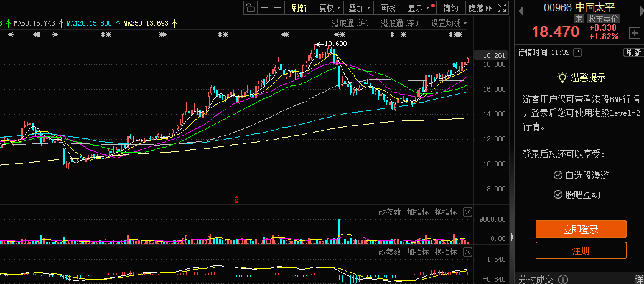Click the info icon next to 分时成交
Image resolution: width=644 pixels, height=284 pixels.
click(x=562, y=280)
